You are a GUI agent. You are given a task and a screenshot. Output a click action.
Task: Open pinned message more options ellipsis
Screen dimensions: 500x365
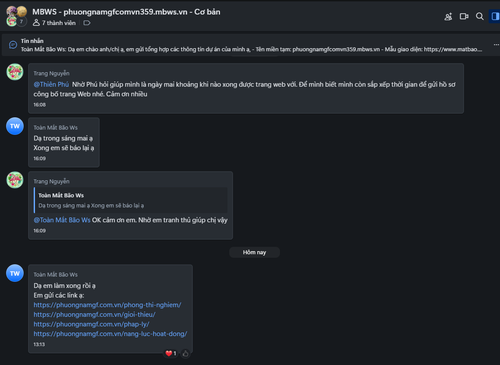pos(496,45)
